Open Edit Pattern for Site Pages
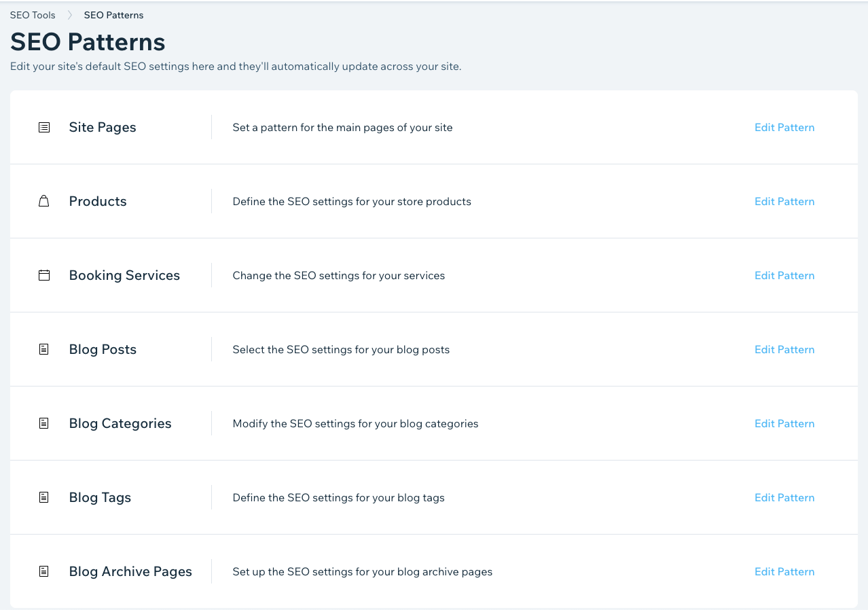 (784, 127)
